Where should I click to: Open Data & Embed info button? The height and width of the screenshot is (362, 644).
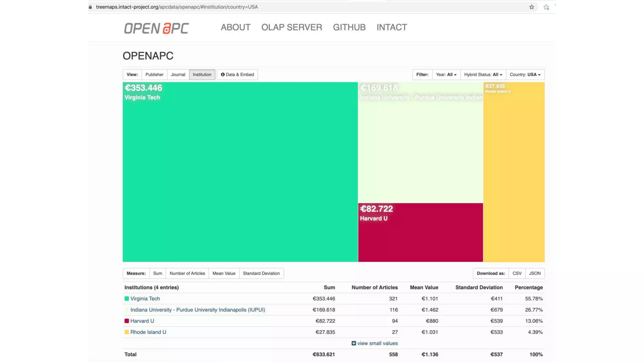[x=237, y=74]
